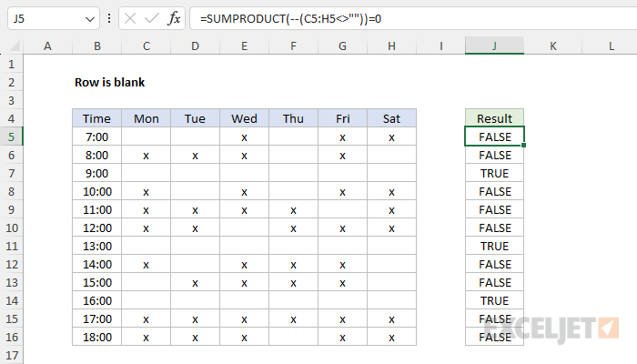Click the Exceljet logo watermark
Screen dimensions: 637x364
coord(551,329)
